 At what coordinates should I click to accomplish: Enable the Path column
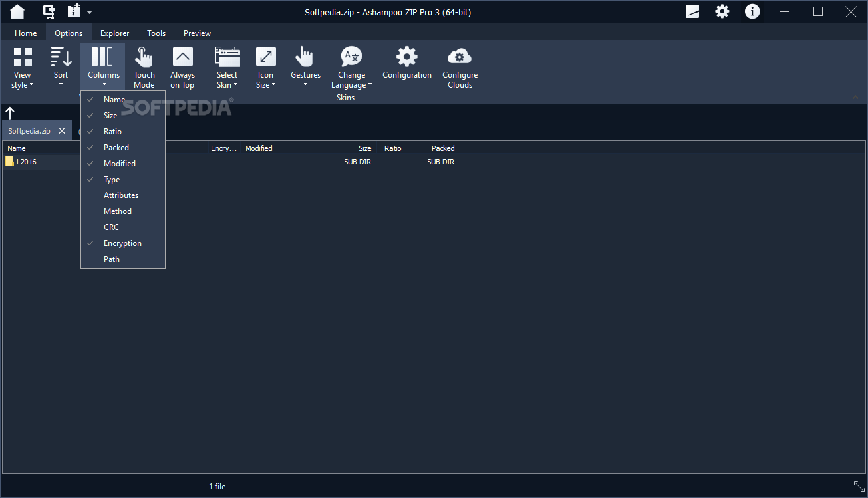click(123, 259)
